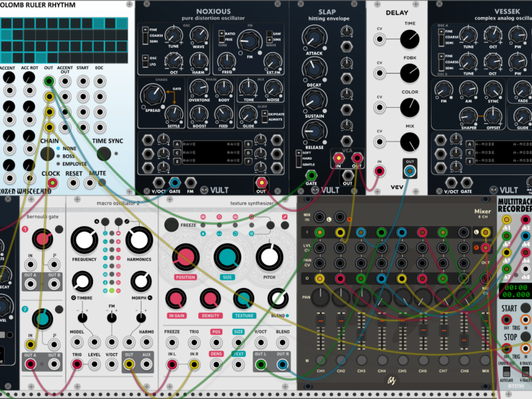
Task: Click the ch1 jack on Multitrack Recorder
Action: click(507, 219)
